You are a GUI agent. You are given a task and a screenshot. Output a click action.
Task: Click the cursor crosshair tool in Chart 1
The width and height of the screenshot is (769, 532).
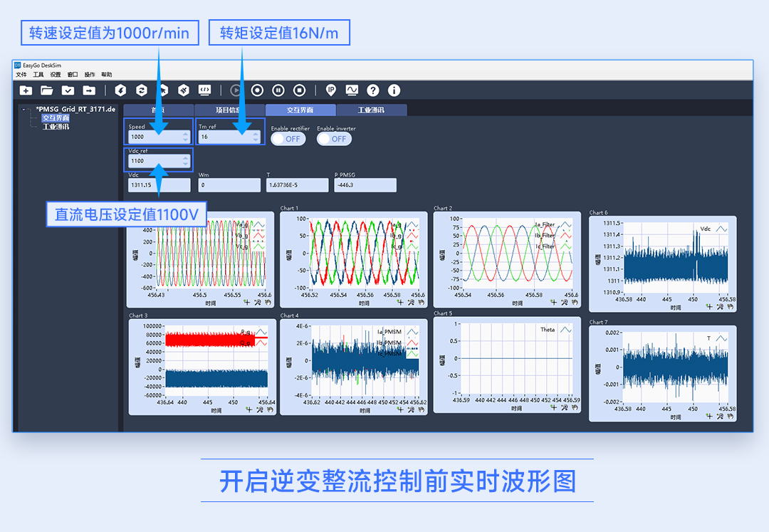(400, 303)
